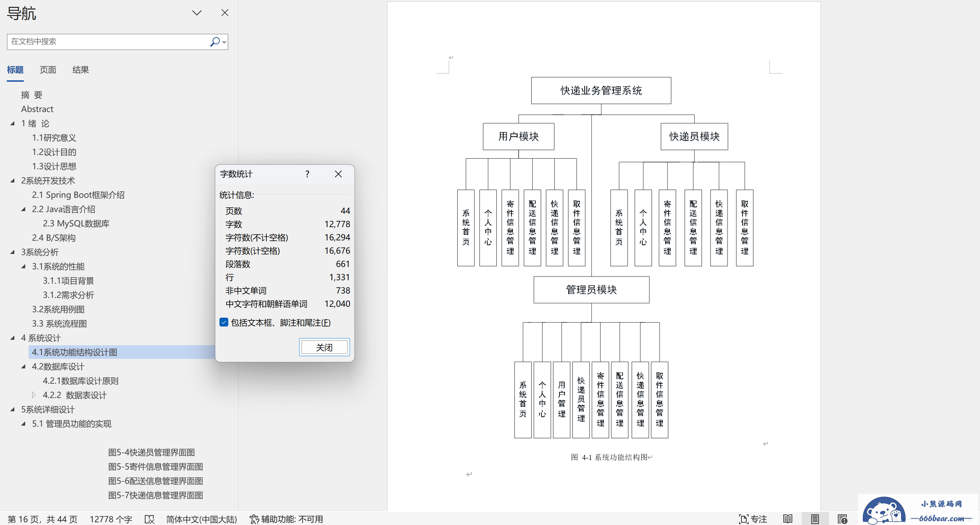Jump to 4.2.1数据库设计原则 heading
Viewport: 980px width, 525px height.
point(81,381)
